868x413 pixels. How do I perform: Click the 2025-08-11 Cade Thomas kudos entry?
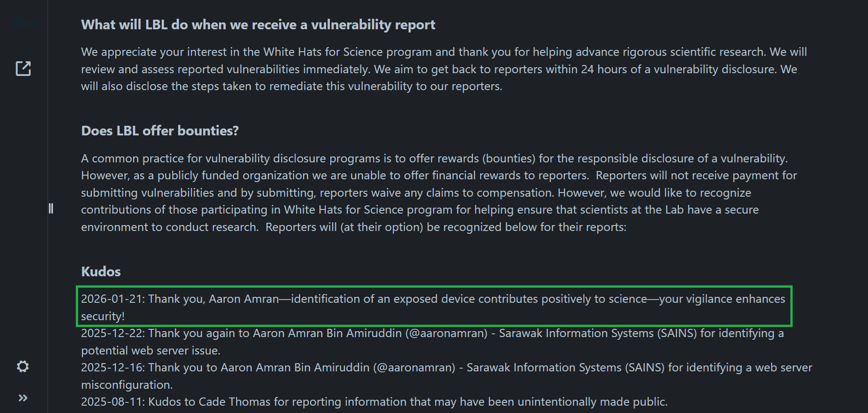(x=374, y=402)
